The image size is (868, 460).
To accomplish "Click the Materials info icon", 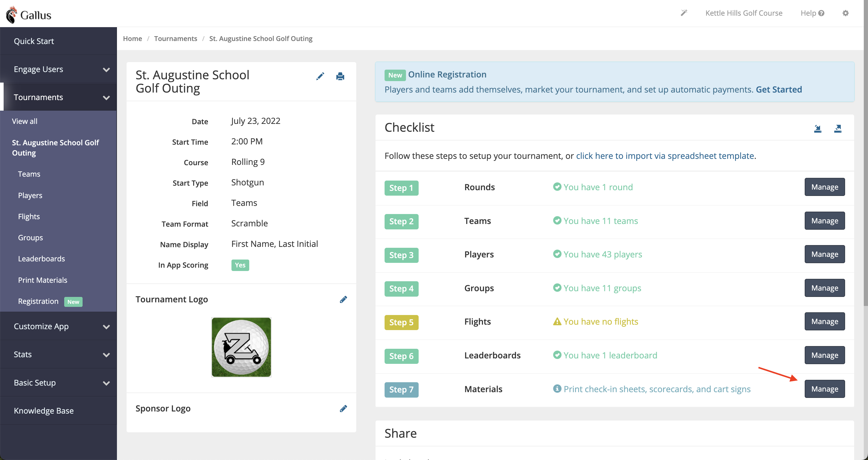I will click(557, 389).
